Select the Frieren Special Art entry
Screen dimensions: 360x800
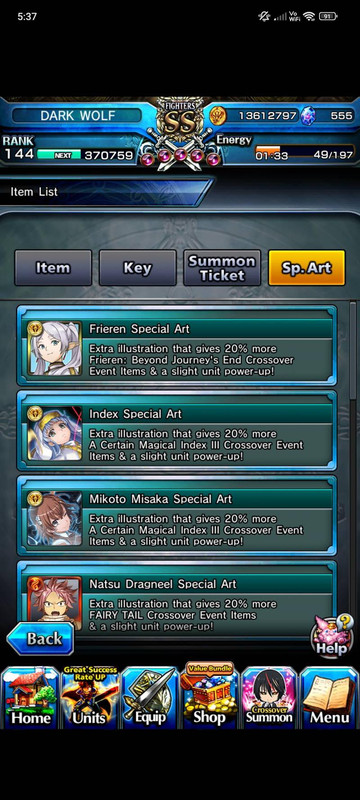coord(176,345)
